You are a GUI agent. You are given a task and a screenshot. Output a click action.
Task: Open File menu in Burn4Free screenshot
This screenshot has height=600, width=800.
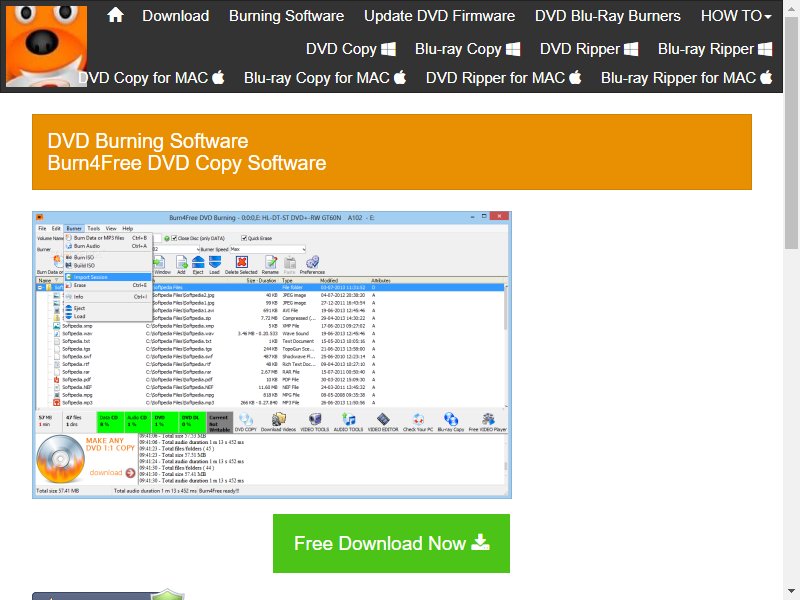(x=42, y=229)
